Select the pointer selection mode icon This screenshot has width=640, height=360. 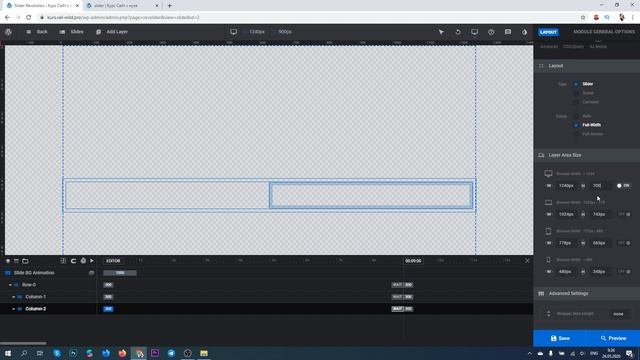click(441, 32)
